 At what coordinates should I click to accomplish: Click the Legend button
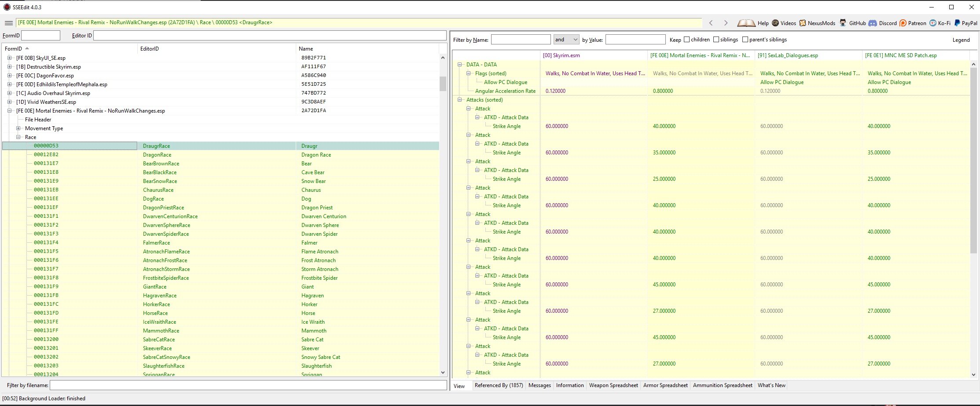click(x=961, y=40)
